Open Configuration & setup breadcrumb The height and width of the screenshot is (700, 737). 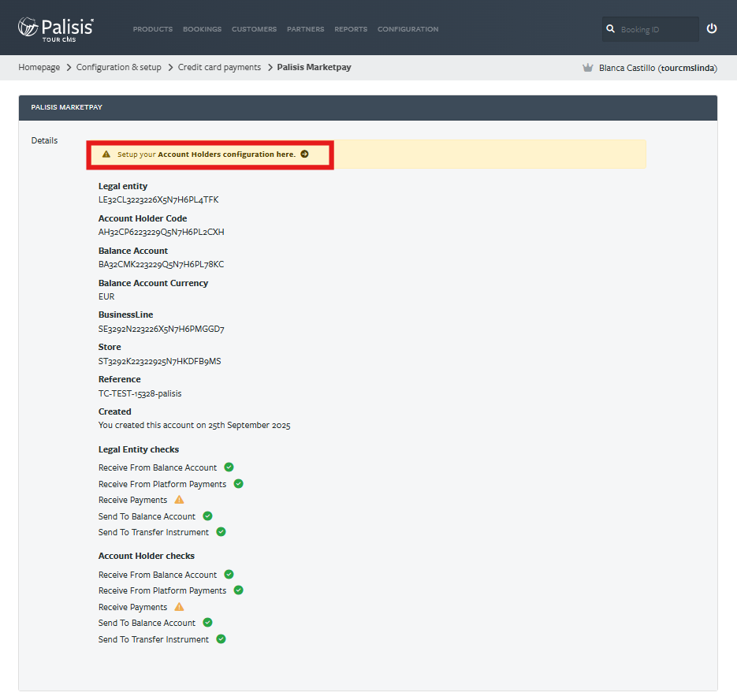(118, 67)
